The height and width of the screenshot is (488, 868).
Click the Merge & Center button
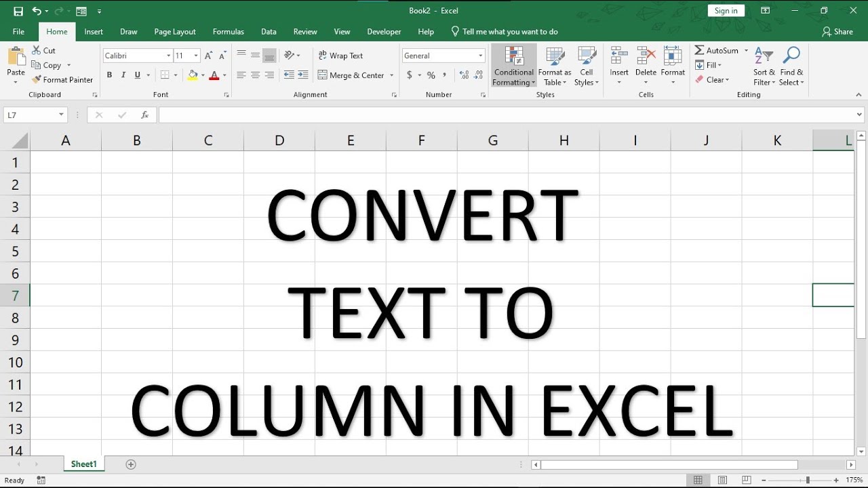tap(351, 75)
